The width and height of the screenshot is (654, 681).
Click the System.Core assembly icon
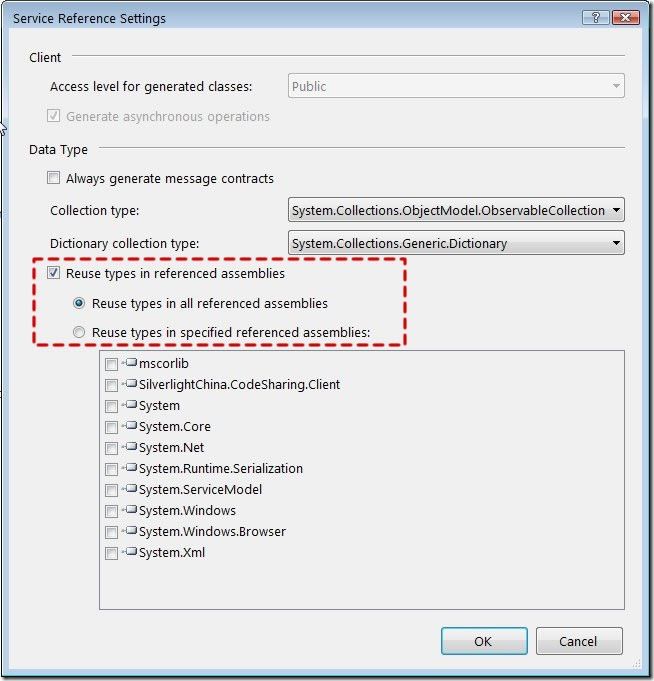130,425
